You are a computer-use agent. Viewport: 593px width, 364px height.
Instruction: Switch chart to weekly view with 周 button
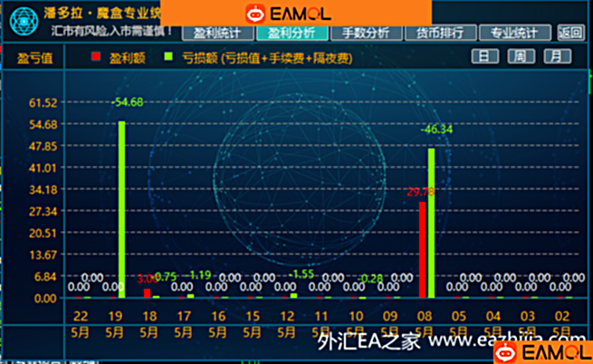[520, 56]
